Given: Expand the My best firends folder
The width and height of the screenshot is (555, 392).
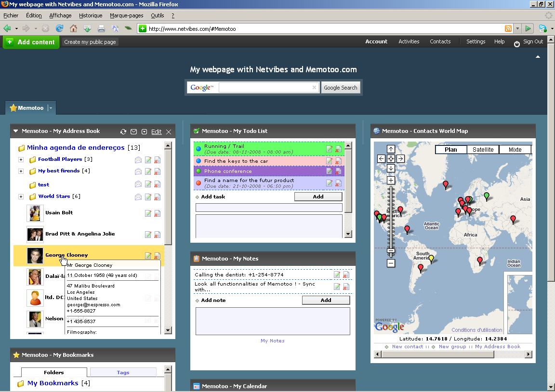Looking at the screenshot, I should (x=21, y=171).
